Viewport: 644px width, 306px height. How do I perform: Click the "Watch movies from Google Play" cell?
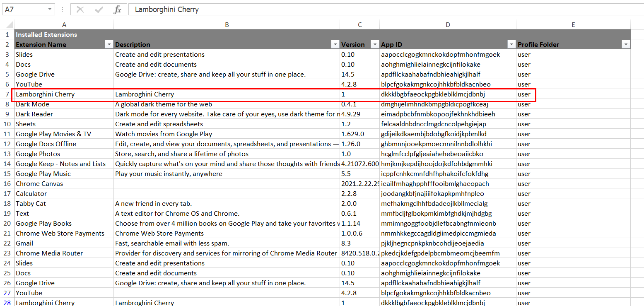(227, 134)
